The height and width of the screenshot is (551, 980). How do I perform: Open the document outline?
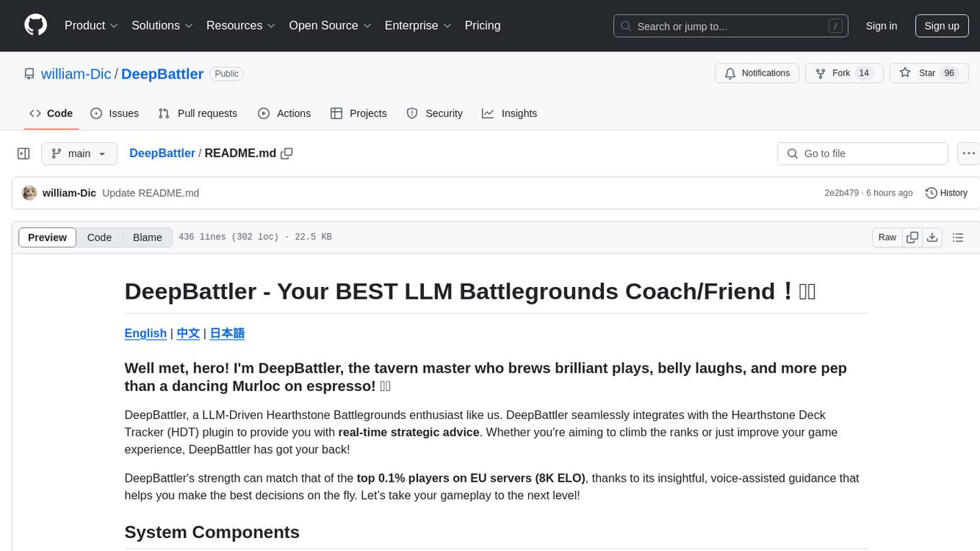958,237
